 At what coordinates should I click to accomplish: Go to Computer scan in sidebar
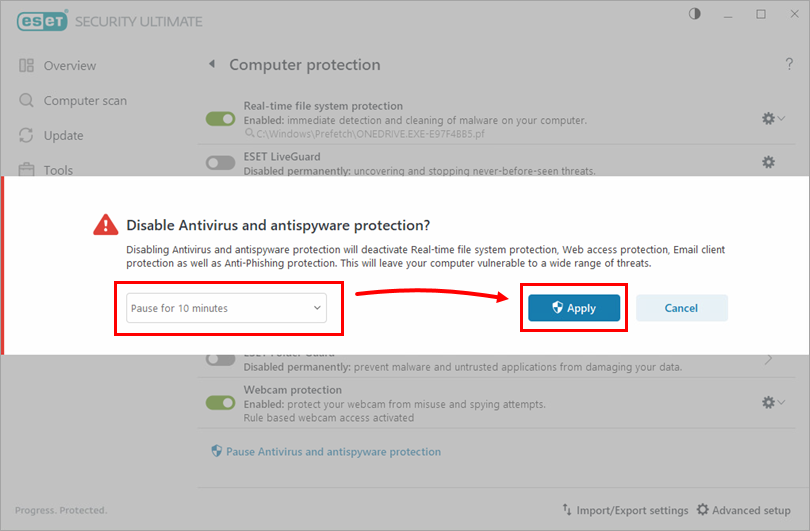click(84, 101)
